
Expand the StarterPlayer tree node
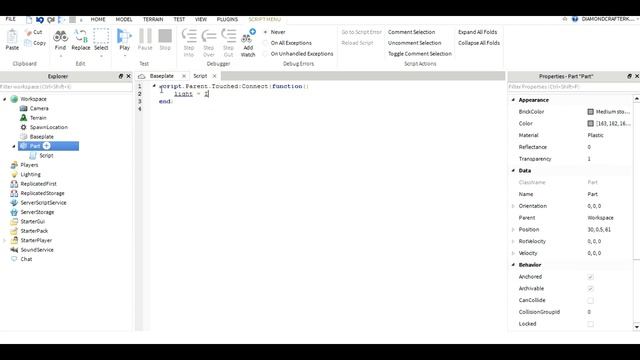click(x=5, y=240)
